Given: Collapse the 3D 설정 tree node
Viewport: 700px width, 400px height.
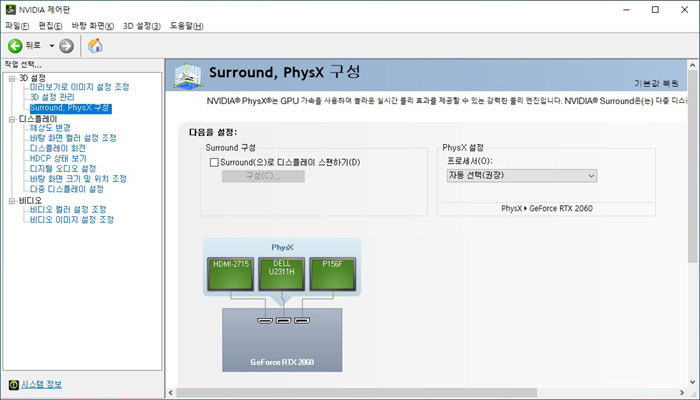Looking at the screenshot, I should click(12, 79).
